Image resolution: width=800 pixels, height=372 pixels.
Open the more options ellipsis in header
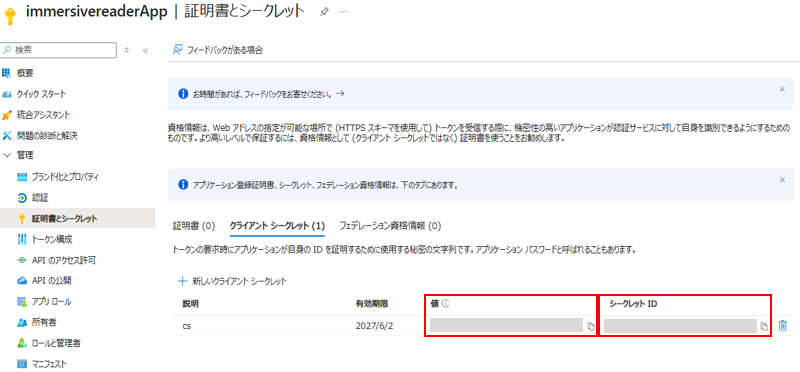click(x=344, y=12)
